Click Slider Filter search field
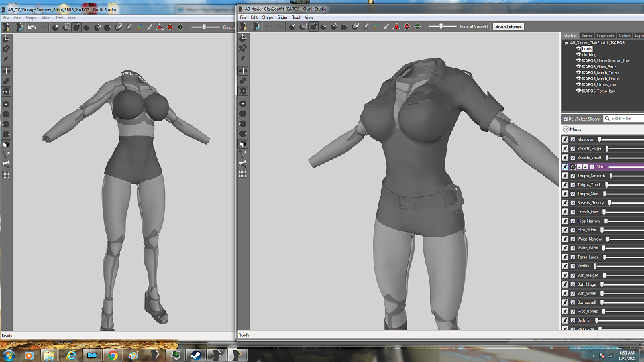 625,118
